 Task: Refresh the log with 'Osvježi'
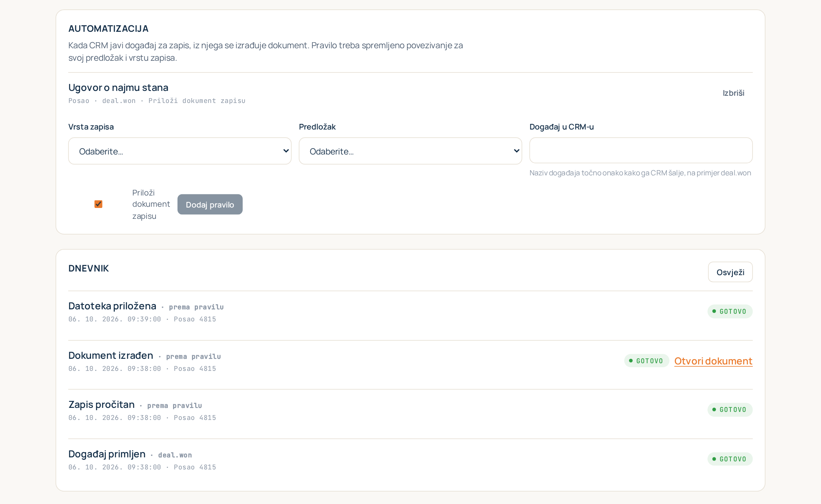click(730, 272)
